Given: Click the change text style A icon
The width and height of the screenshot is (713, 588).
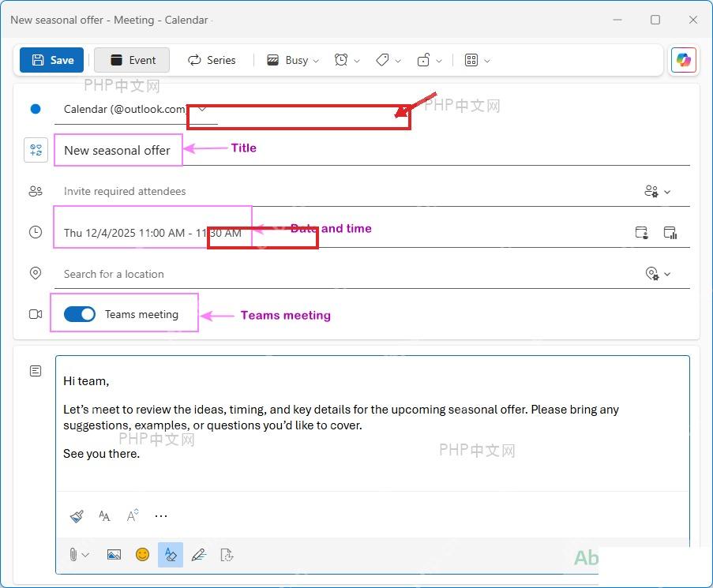Looking at the screenshot, I should click(133, 515).
